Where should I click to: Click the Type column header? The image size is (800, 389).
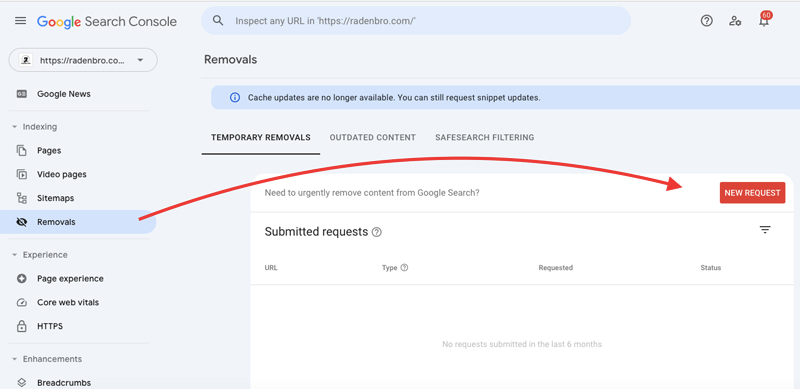click(389, 268)
